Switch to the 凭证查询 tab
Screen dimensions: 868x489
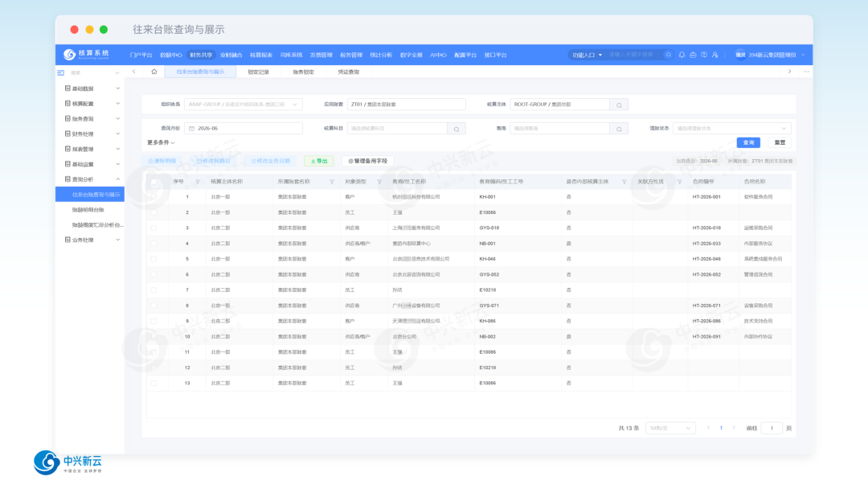[349, 72]
